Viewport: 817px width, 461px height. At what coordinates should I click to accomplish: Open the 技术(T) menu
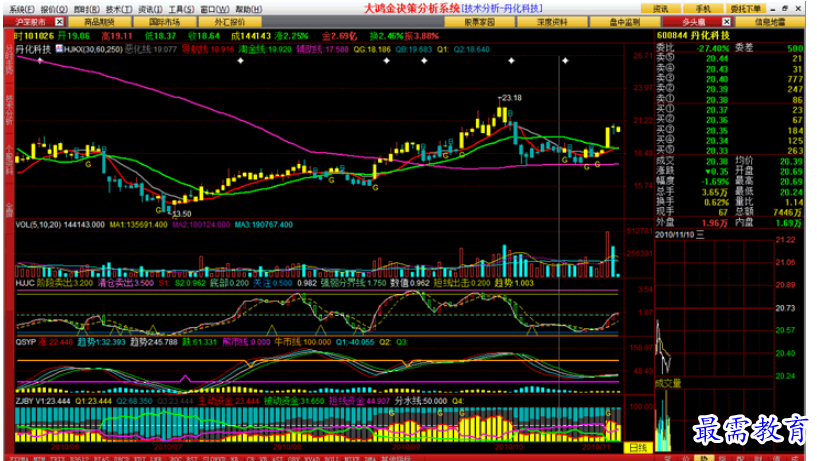coord(117,8)
